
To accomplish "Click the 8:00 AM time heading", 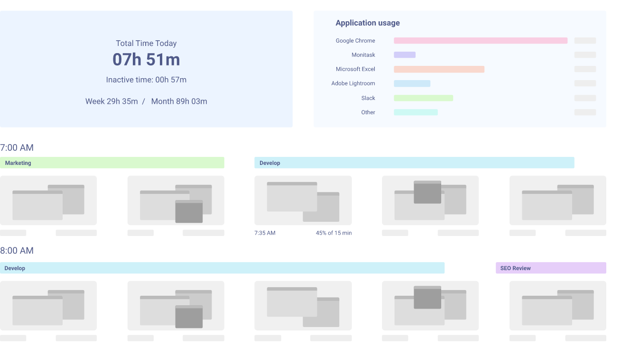I will coord(17,251).
